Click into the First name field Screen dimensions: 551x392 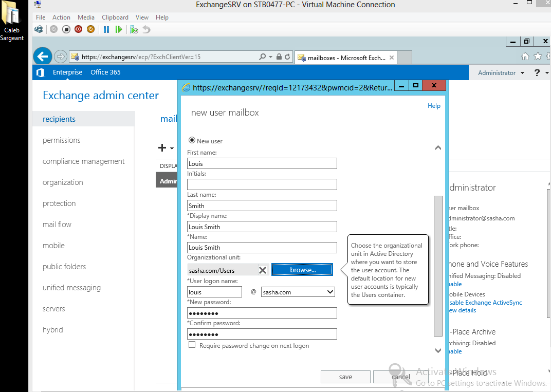click(262, 163)
